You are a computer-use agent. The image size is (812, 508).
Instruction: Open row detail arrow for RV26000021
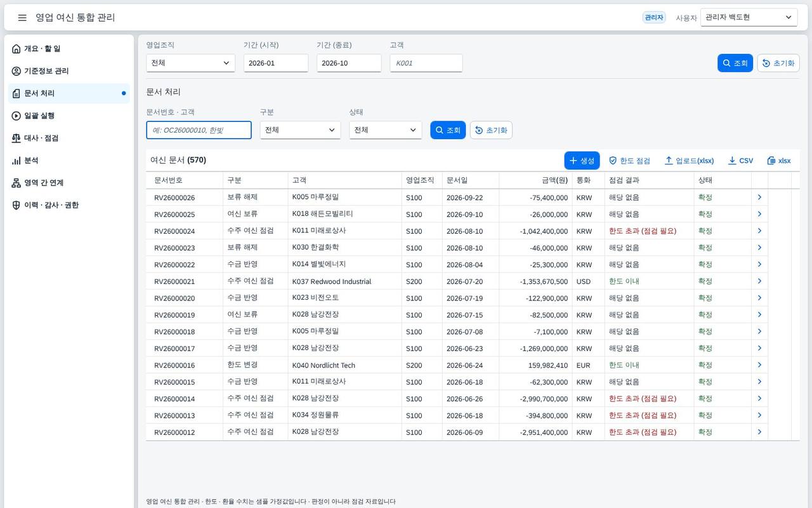click(759, 281)
